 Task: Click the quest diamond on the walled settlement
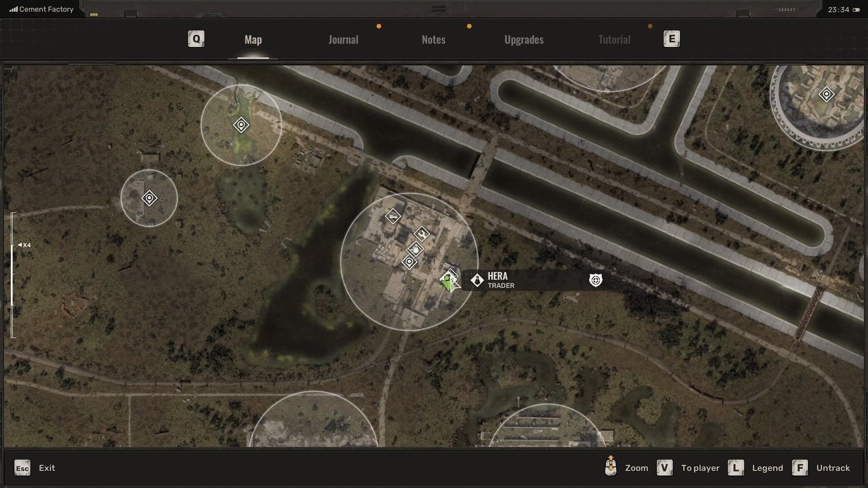pos(827,94)
